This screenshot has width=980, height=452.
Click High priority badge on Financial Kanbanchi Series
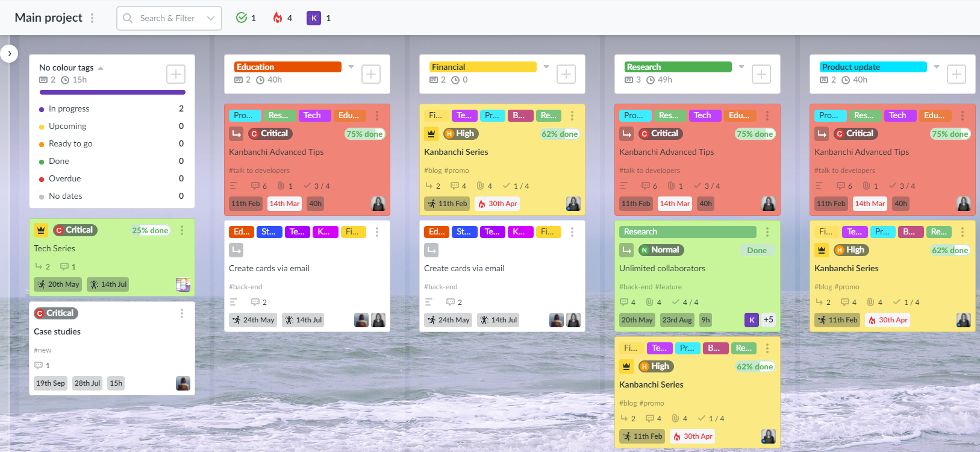click(x=461, y=134)
